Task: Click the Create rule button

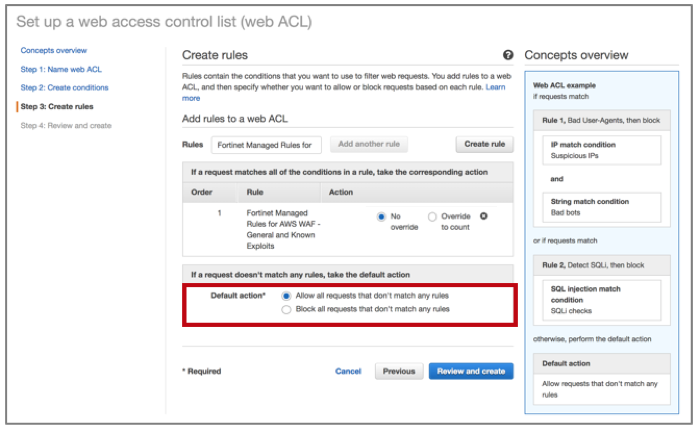Action: (485, 145)
